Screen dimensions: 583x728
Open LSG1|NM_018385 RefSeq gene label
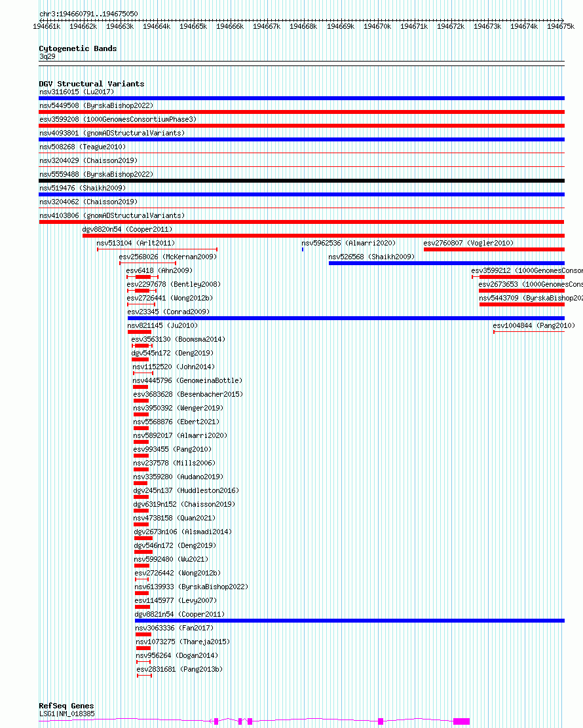tap(67, 714)
